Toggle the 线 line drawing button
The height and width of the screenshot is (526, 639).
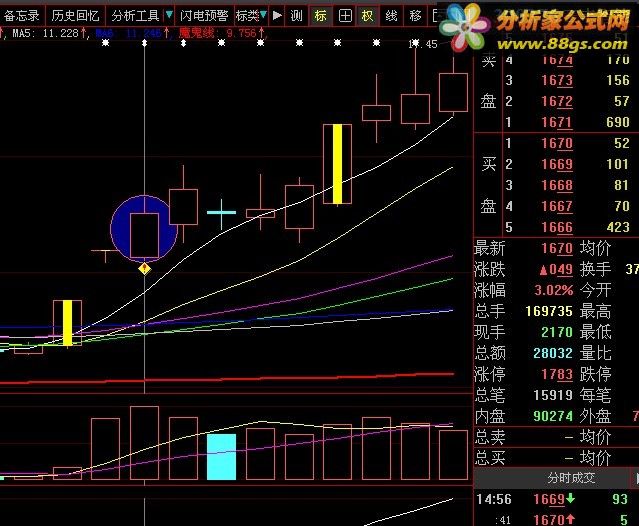[391, 15]
